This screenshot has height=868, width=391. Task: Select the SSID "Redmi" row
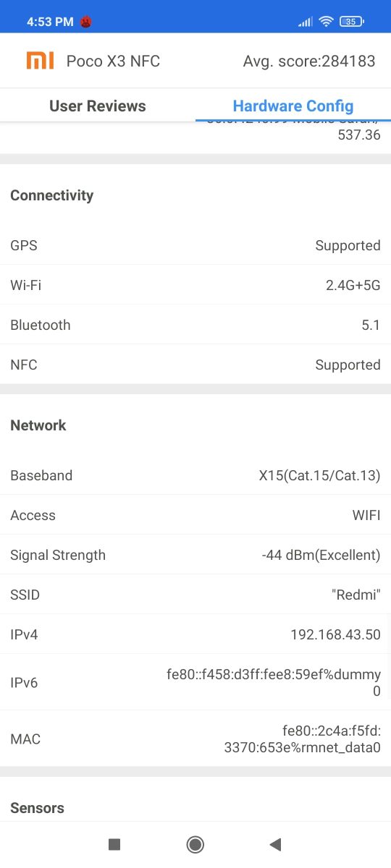point(195,595)
